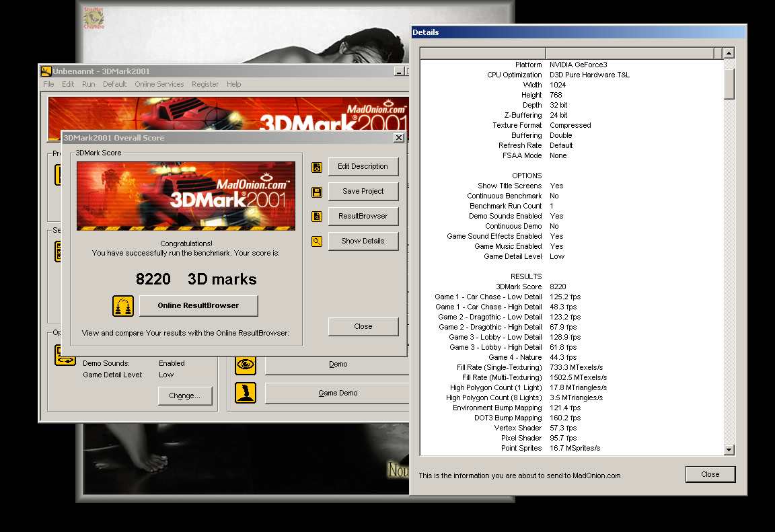Click Close in the Details window
Image resolution: width=775 pixels, height=532 pixels.
[710, 474]
